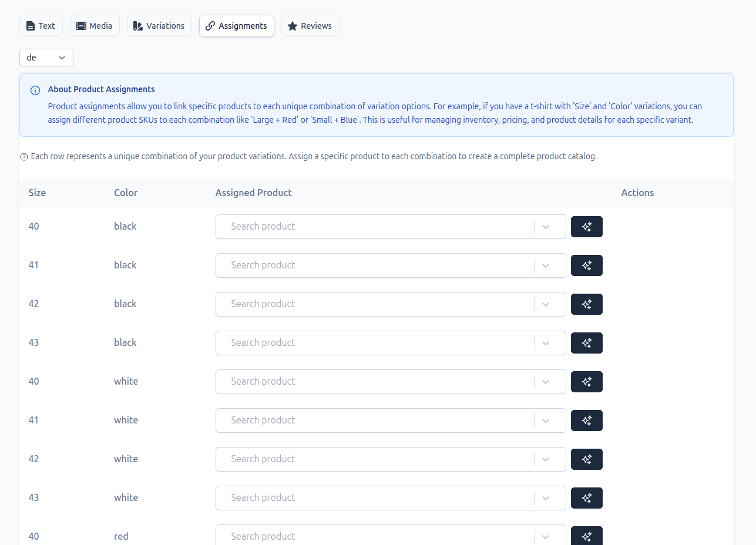Click the Color column header
This screenshot has height=545, width=756.
pyautogui.click(x=126, y=193)
